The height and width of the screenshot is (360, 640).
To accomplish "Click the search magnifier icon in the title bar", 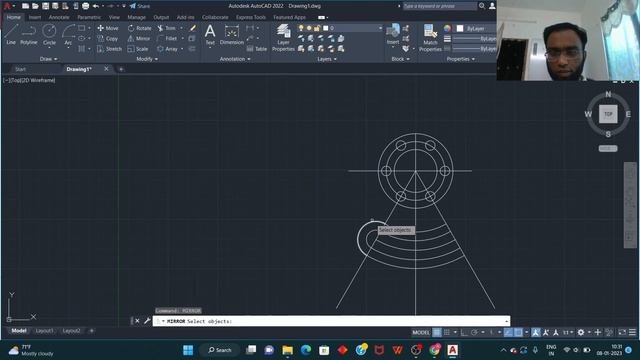I will click(x=482, y=6).
